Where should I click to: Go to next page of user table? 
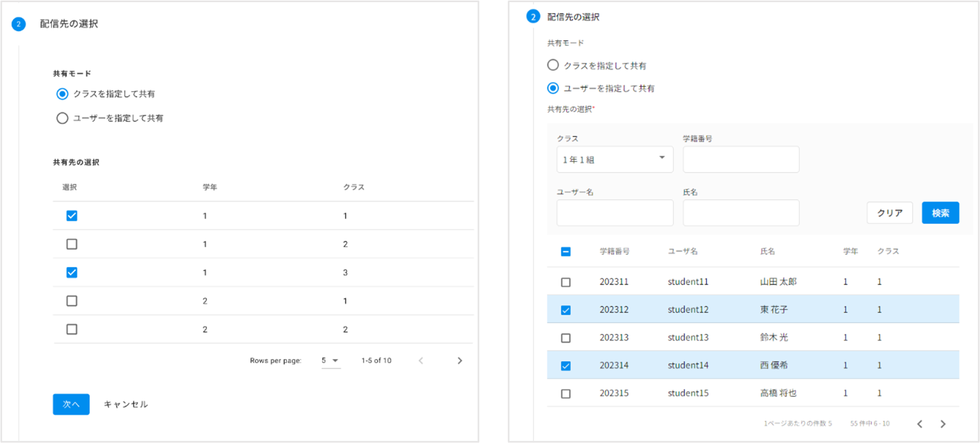coord(943,424)
